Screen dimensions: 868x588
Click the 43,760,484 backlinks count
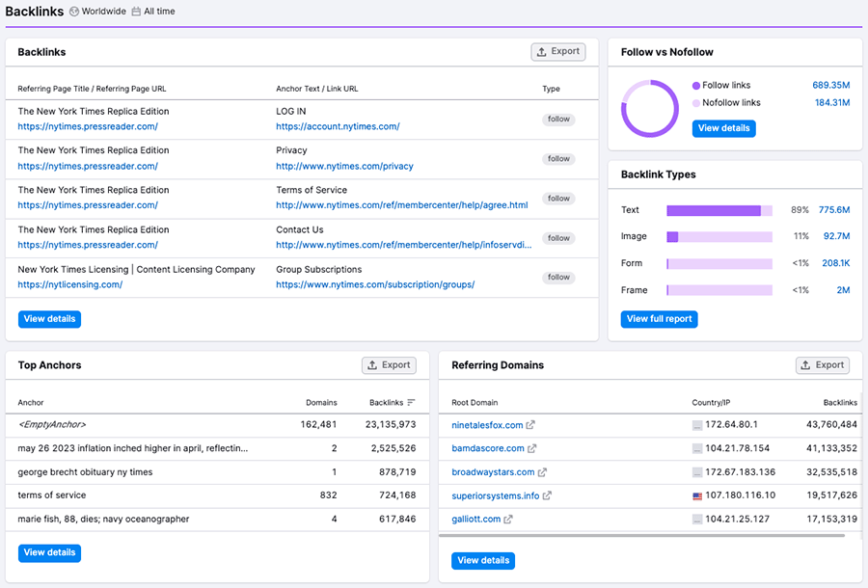click(x=831, y=425)
